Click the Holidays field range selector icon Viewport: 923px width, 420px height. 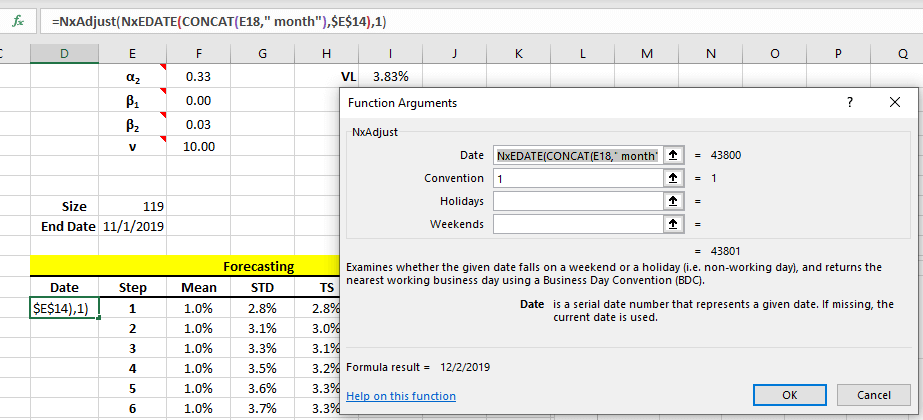(674, 201)
